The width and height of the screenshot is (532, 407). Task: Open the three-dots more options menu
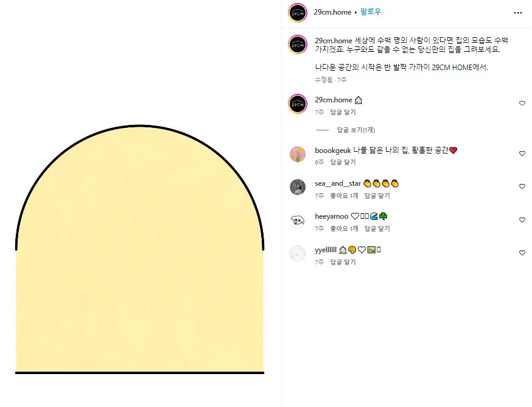tap(518, 13)
